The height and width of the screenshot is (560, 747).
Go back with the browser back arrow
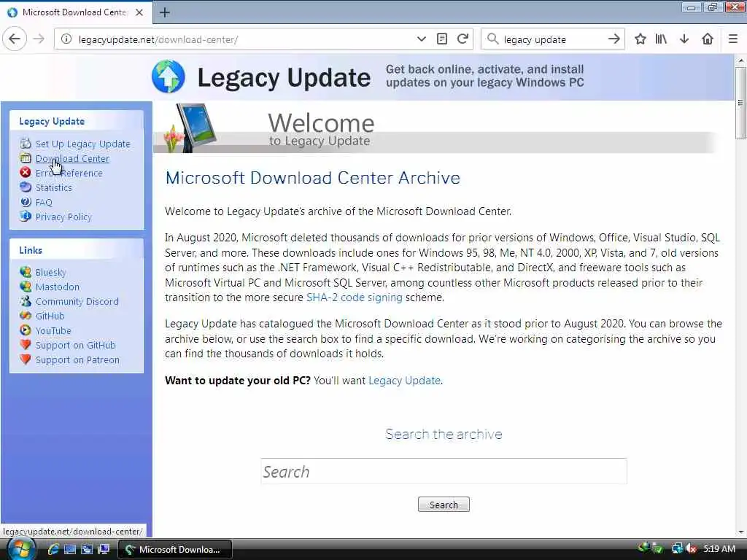[x=15, y=39]
